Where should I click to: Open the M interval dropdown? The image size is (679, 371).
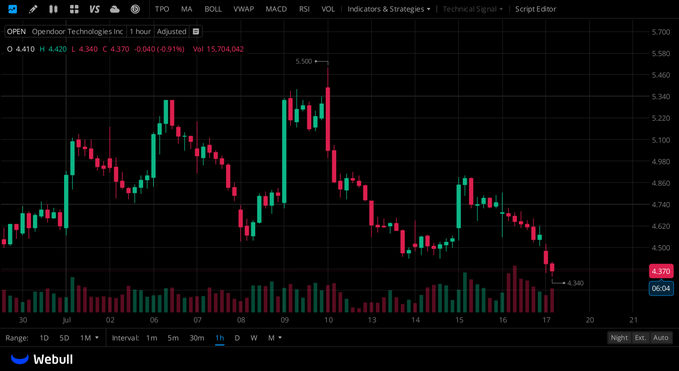point(275,338)
